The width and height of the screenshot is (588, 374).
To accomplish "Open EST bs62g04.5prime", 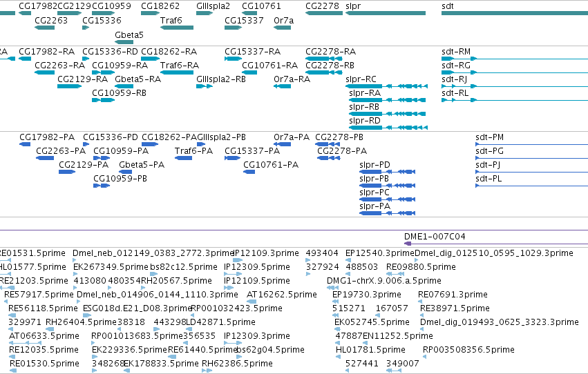I will click(x=270, y=350).
